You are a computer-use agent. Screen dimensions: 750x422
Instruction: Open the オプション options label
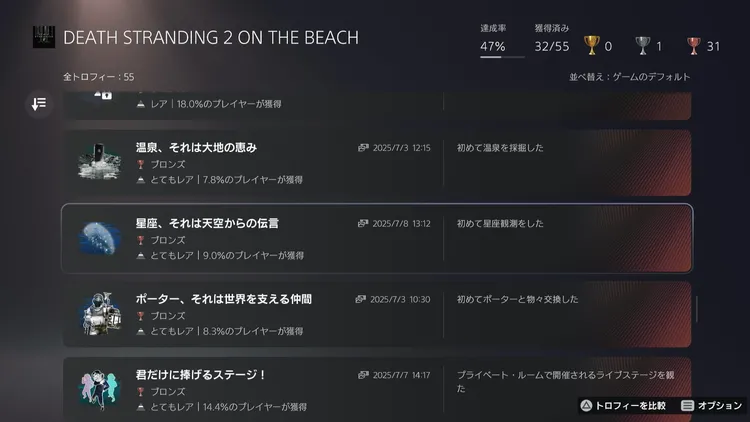(x=720, y=405)
